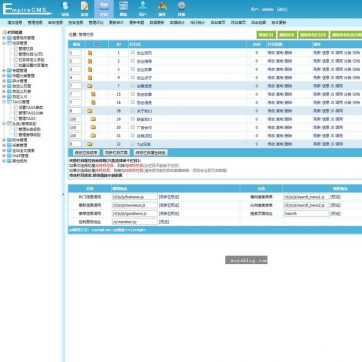This screenshot has width=362, height=362.
Task: Tick the checkbox for column ID 16
Action: pos(133,102)
